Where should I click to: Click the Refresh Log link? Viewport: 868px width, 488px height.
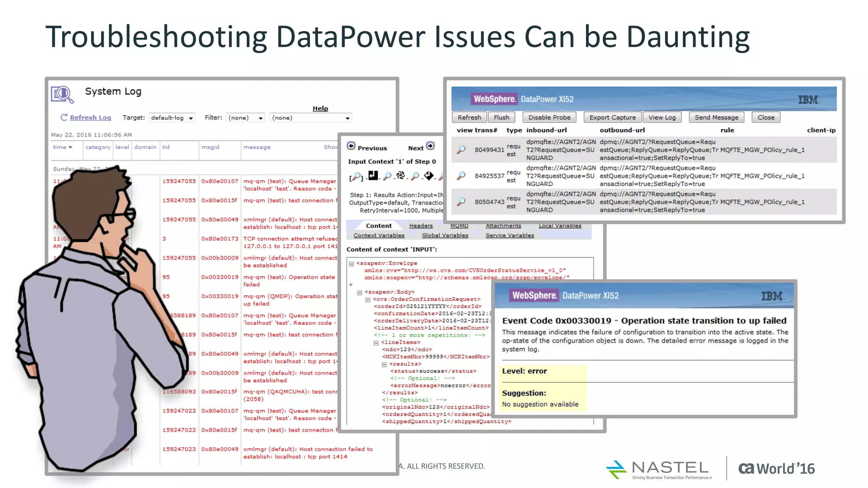point(90,118)
